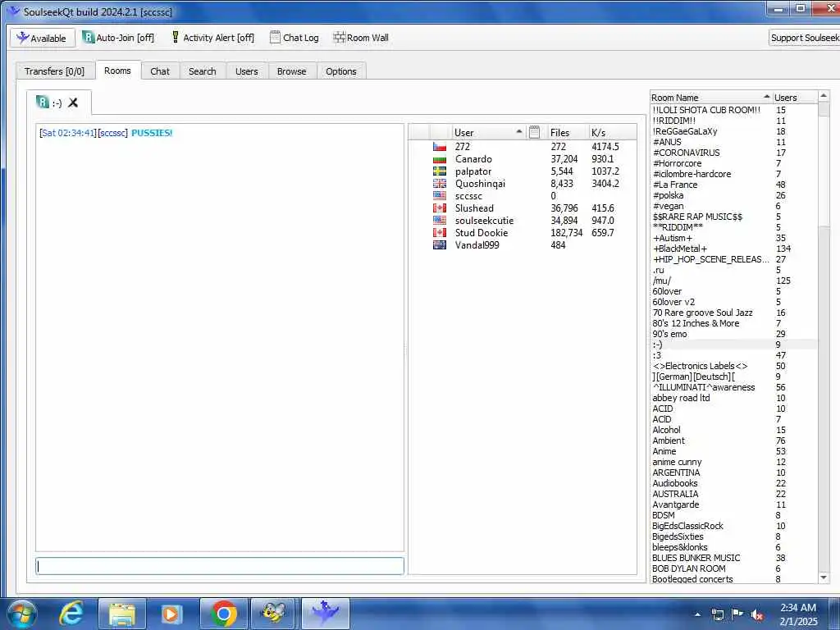Open the taskbar clock showing 2:34 AM

pyautogui.click(x=798, y=614)
